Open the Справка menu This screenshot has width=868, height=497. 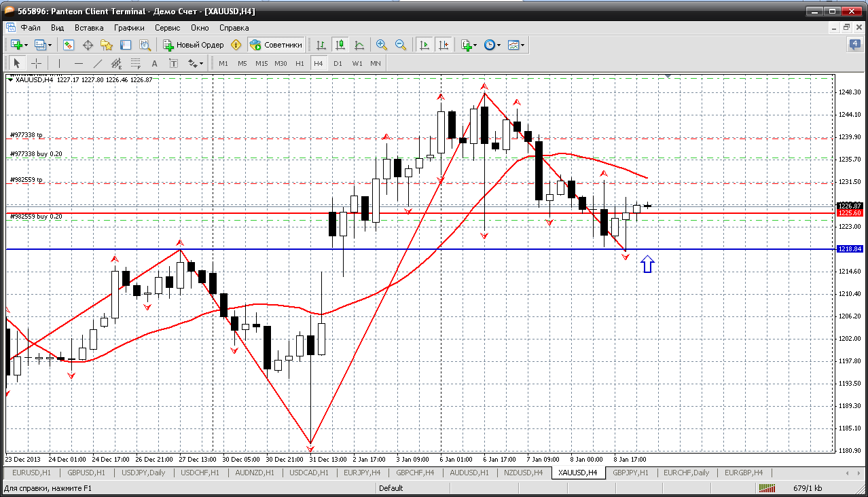click(234, 28)
